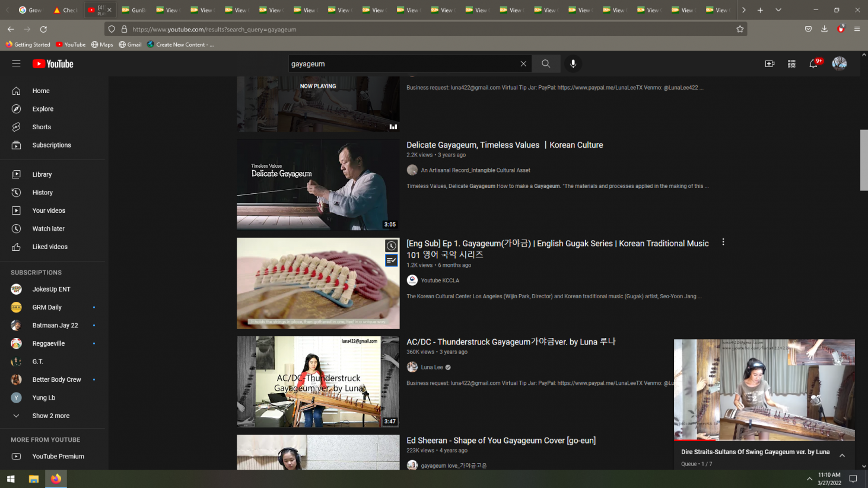Reload the page with the refresh icon

pos(43,29)
